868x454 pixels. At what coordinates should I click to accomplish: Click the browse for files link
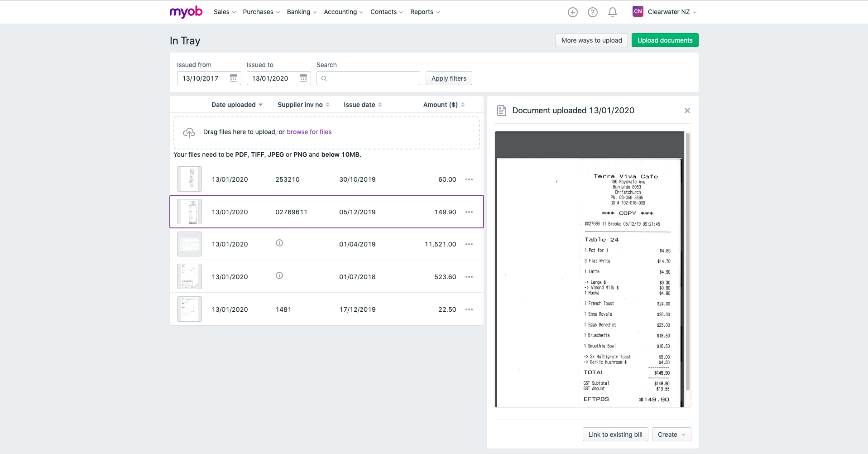click(309, 132)
